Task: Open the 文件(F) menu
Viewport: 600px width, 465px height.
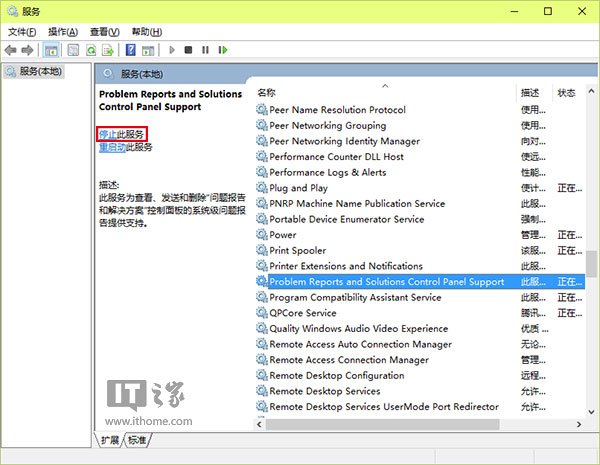Action: (x=22, y=32)
